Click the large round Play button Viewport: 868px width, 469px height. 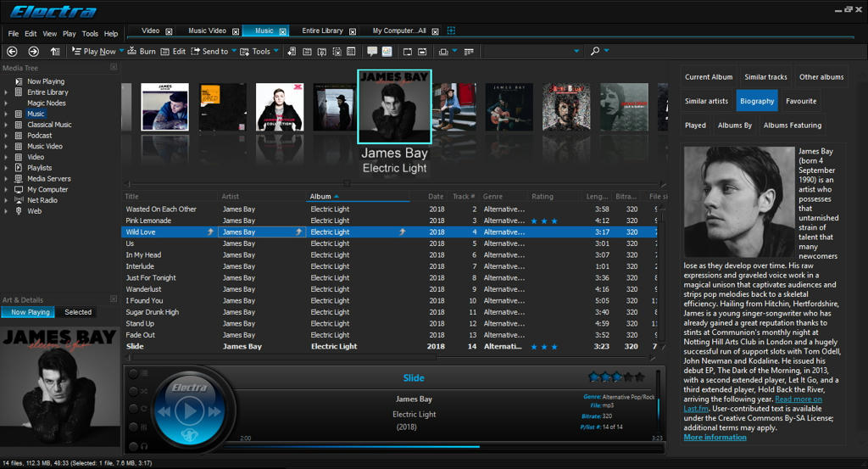[x=189, y=410]
